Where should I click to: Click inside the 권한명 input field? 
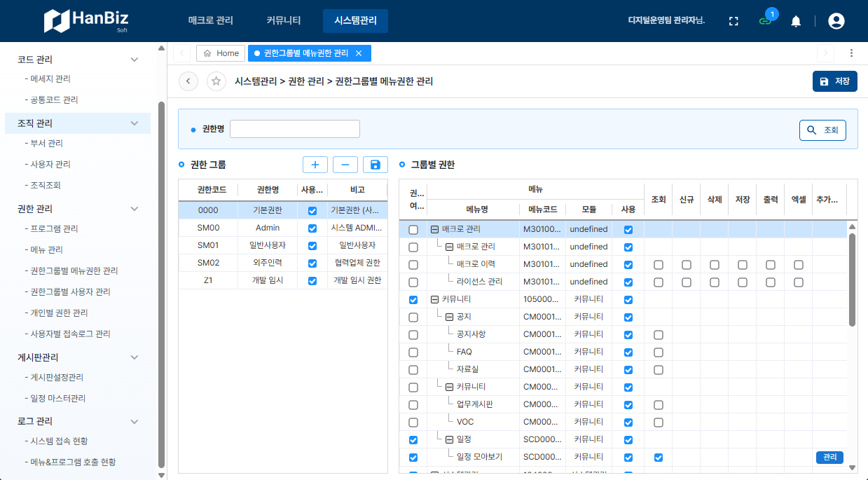[x=294, y=129]
